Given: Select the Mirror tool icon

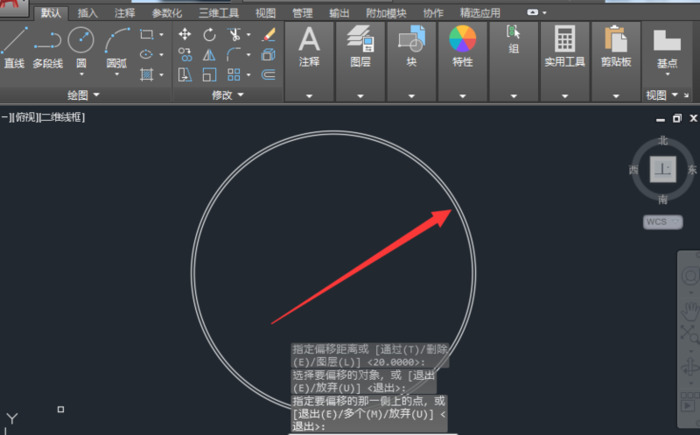Looking at the screenshot, I should pyautogui.click(x=210, y=55).
